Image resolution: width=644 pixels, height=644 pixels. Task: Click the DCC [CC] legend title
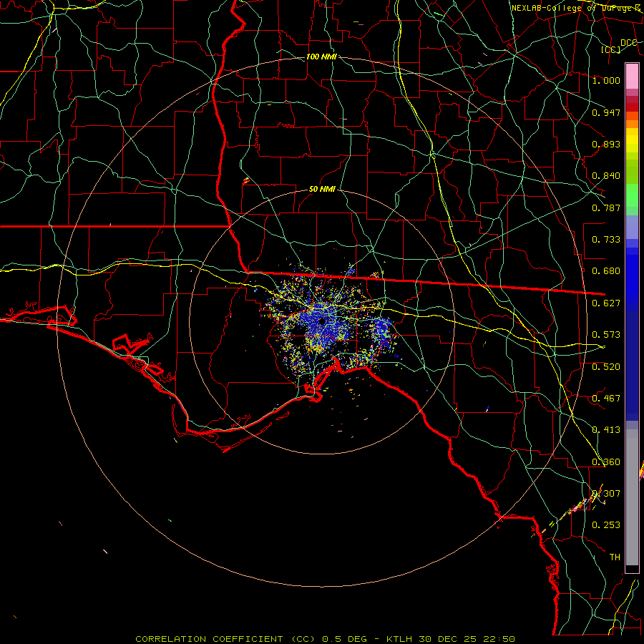(x=618, y=46)
